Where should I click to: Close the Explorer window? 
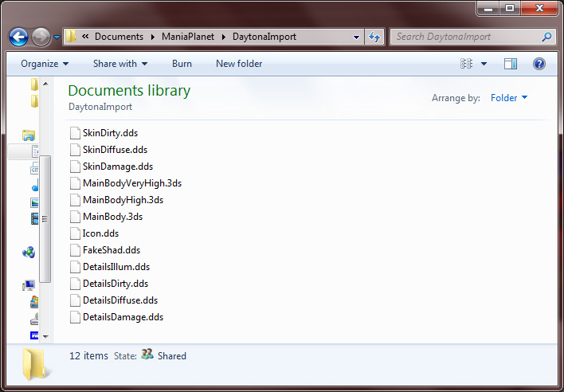[539, 8]
